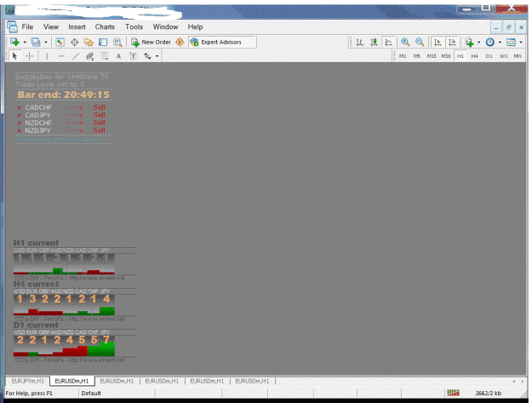Show the Market Watch window icon
The width and height of the screenshot is (532, 403).
[x=60, y=42]
